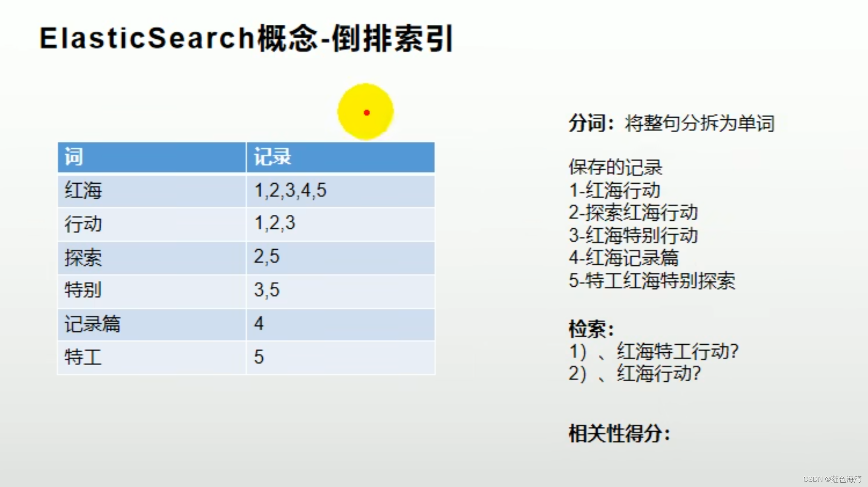Click the heading 保存的记录
The height and width of the screenshot is (487, 868).
coord(615,167)
